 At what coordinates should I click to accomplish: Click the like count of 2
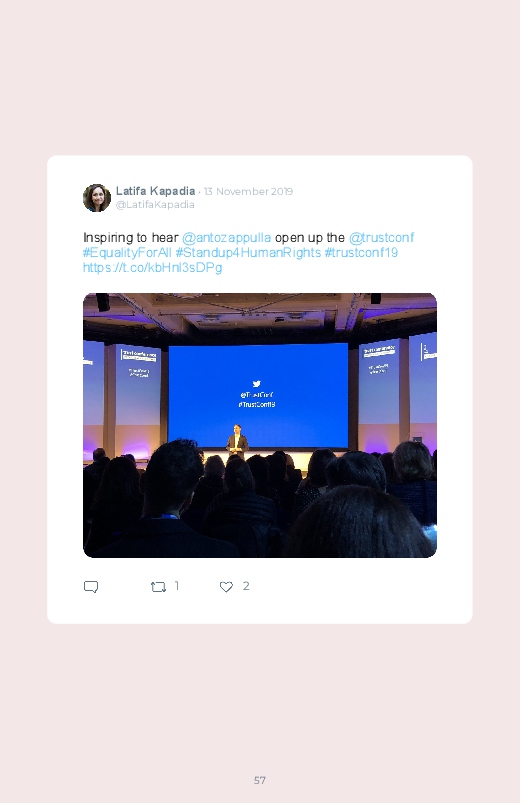click(246, 586)
